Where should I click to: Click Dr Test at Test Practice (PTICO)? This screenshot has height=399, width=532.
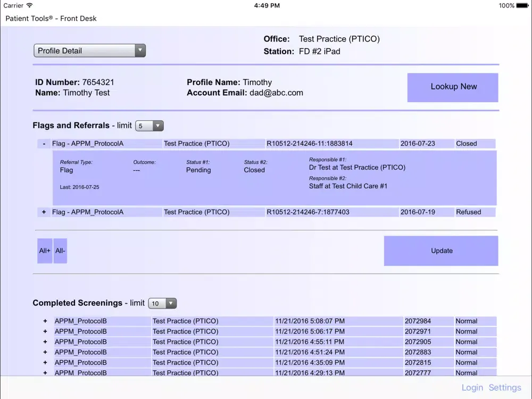357,167
